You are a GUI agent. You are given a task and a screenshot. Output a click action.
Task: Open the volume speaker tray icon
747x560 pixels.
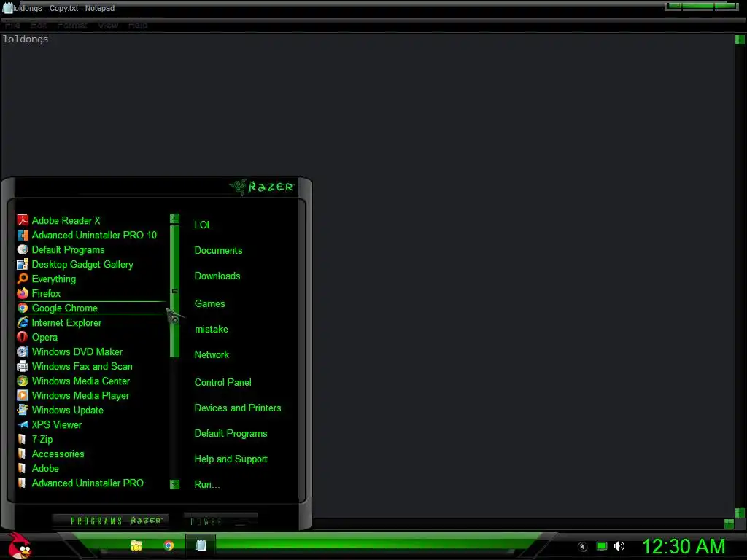(x=619, y=546)
